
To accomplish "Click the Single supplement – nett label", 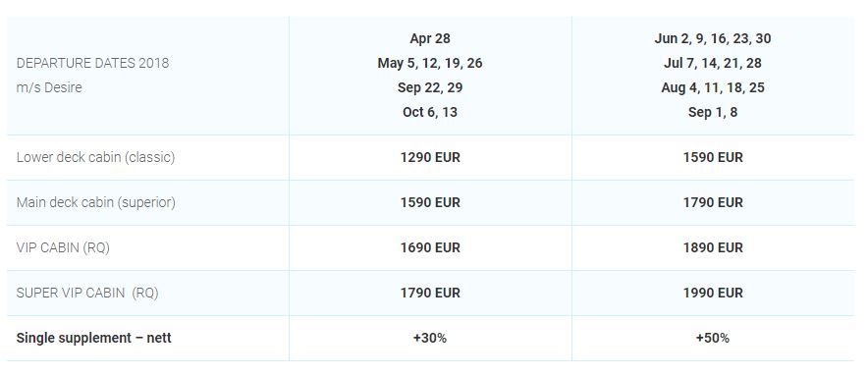I will coord(93,338).
